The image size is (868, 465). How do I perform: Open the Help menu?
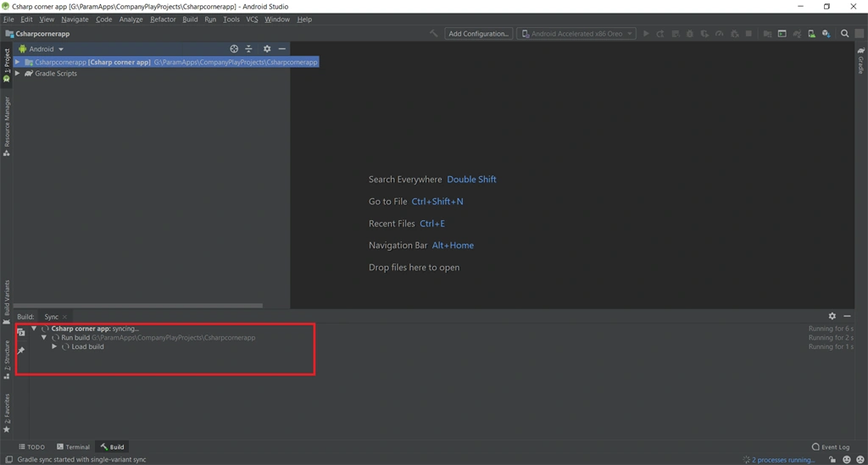point(304,19)
